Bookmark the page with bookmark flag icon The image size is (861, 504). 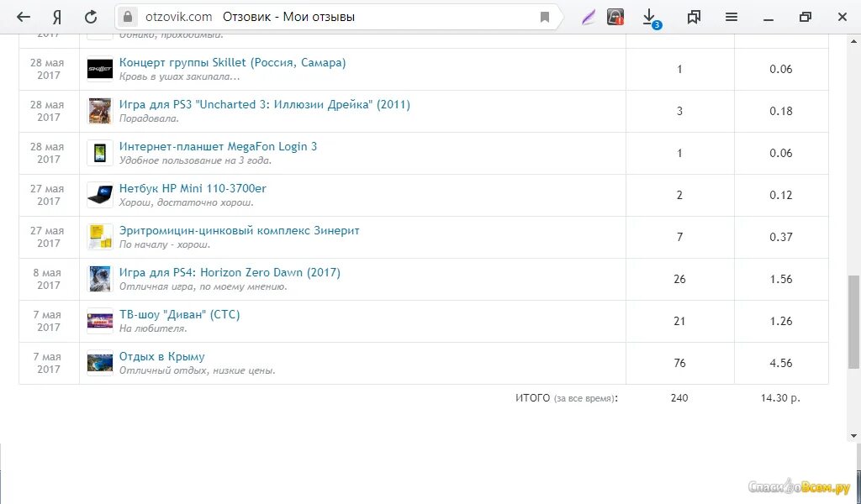(545, 17)
